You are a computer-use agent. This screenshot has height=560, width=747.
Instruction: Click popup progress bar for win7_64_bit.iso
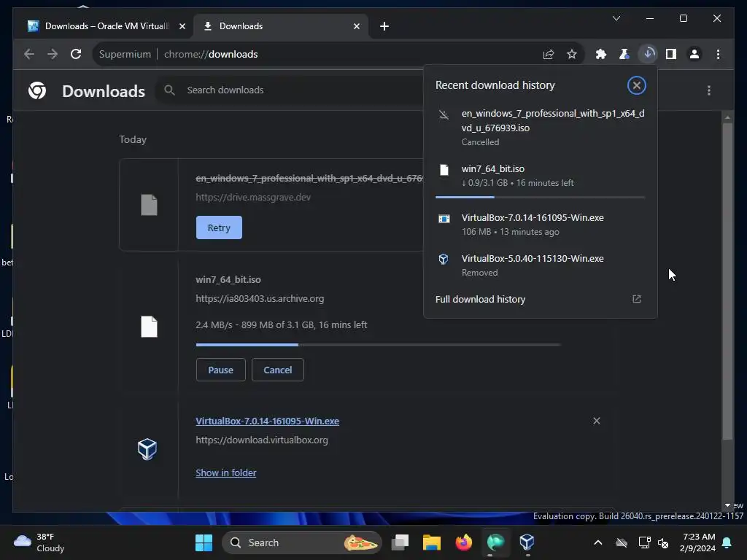click(541, 197)
